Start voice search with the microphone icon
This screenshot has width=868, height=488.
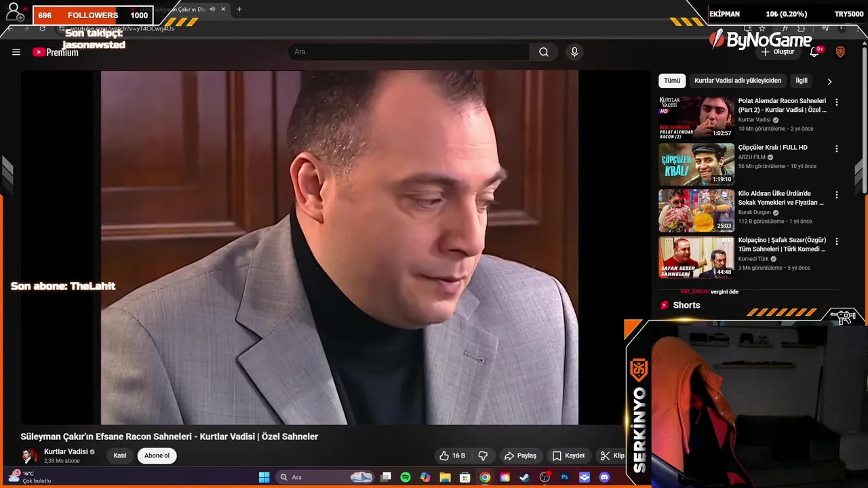tap(574, 52)
